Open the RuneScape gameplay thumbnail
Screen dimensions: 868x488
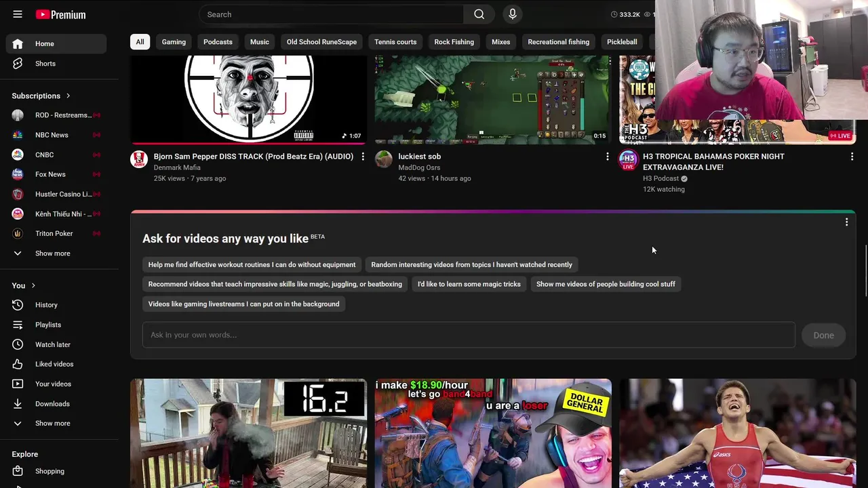click(493, 100)
